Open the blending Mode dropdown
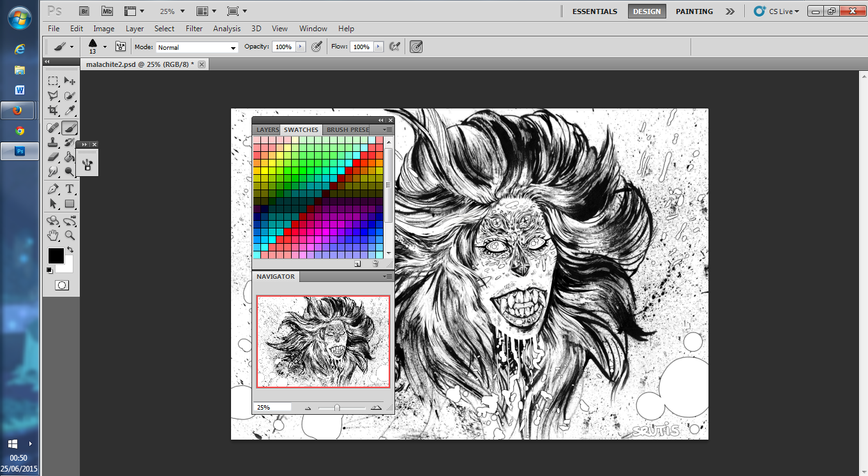Viewport: 868px width, 476px height. [x=197, y=47]
